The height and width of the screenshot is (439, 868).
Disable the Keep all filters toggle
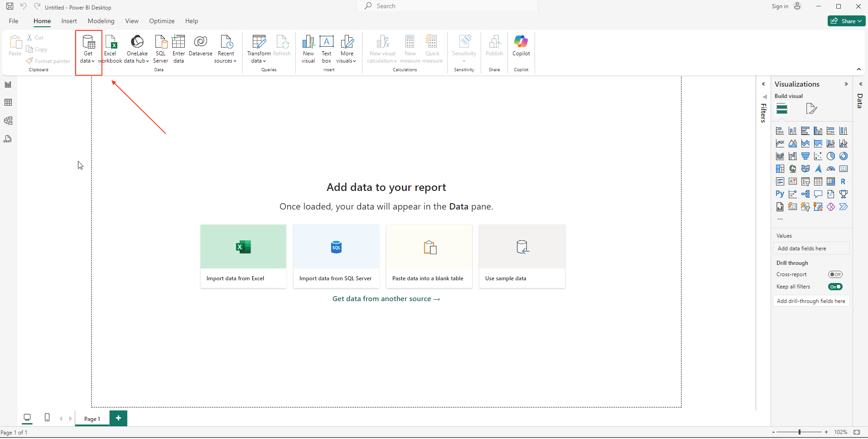tap(835, 287)
